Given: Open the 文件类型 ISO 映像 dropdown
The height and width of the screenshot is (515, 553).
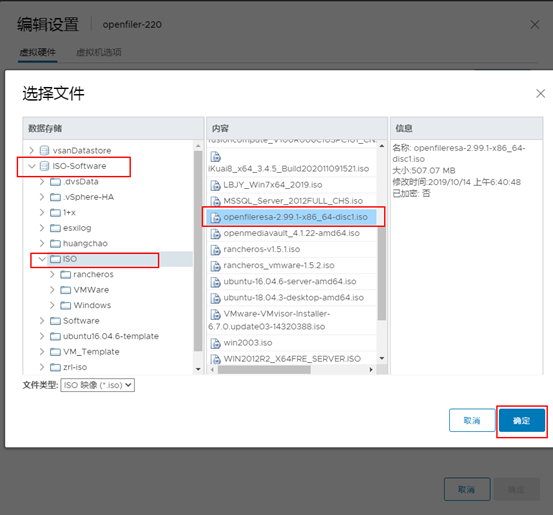Looking at the screenshot, I should (x=98, y=385).
